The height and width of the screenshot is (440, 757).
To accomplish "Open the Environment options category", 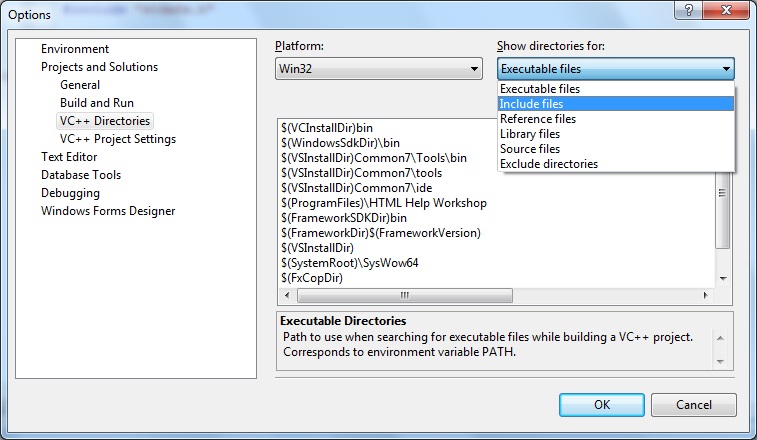I will tap(75, 49).
